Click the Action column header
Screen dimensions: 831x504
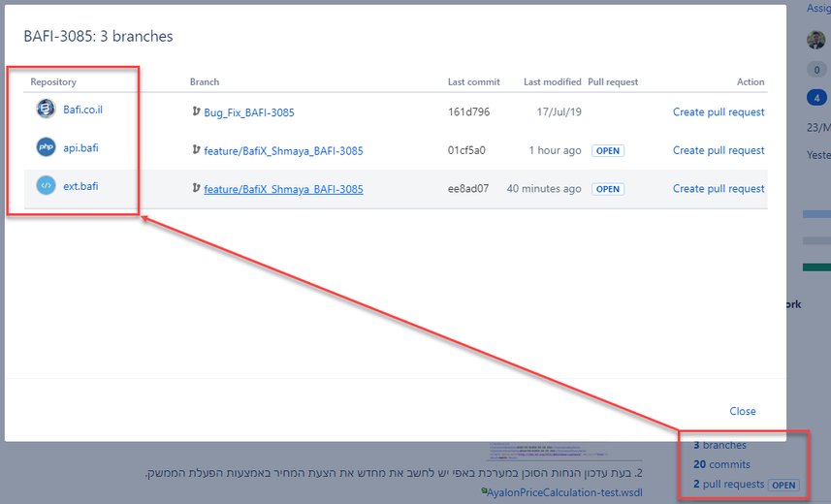coord(751,82)
